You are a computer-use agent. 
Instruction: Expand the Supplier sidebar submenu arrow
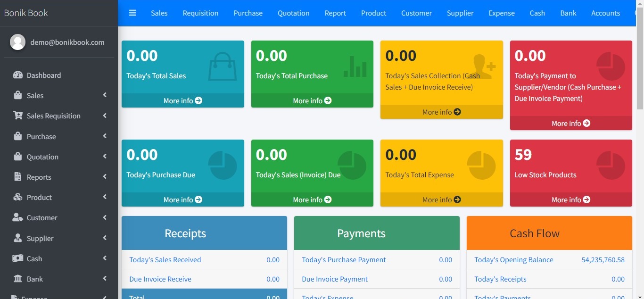pyautogui.click(x=105, y=238)
